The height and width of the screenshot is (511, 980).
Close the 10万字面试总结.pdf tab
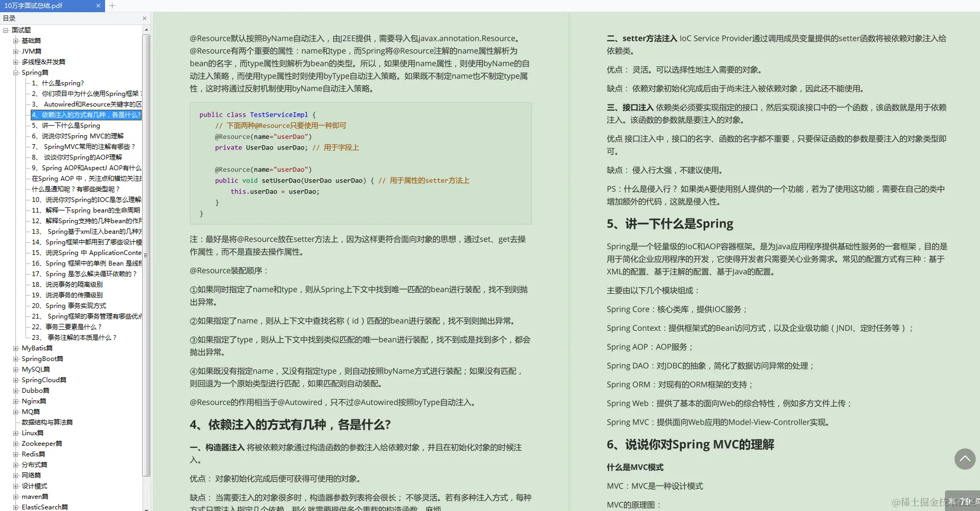(x=98, y=6)
